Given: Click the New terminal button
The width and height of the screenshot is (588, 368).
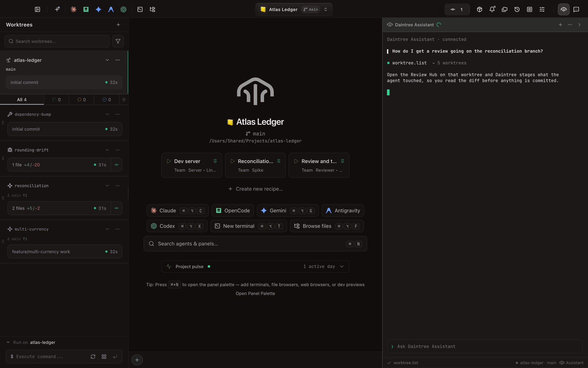Looking at the screenshot, I should pyautogui.click(x=249, y=226).
